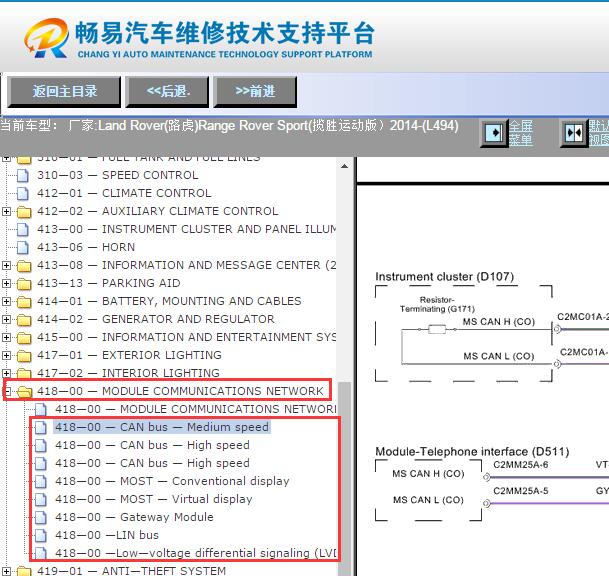609x576 pixels.
Task: Click the 412-01 CLIMATE CONTROL page icon
Action: click(23, 193)
